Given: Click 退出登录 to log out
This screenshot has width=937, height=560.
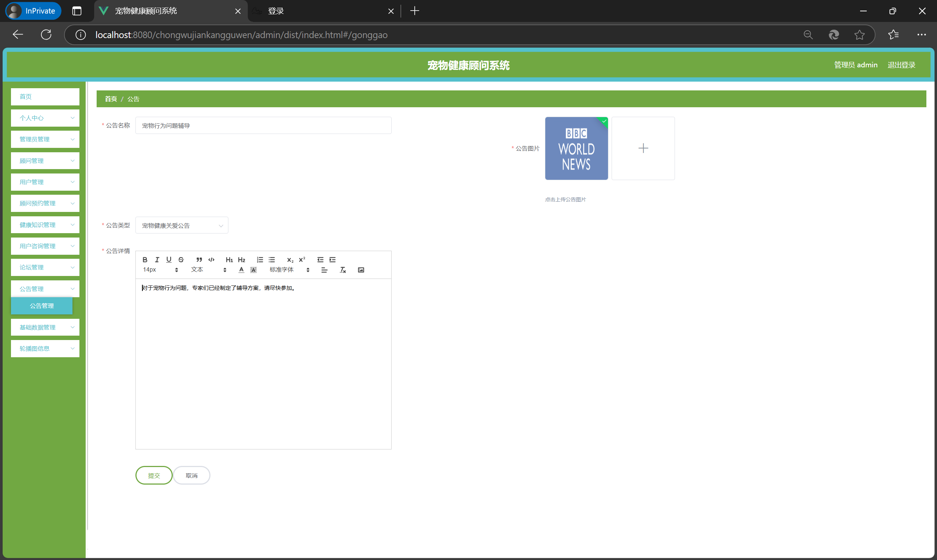Looking at the screenshot, I should click(x=901, y=65).
